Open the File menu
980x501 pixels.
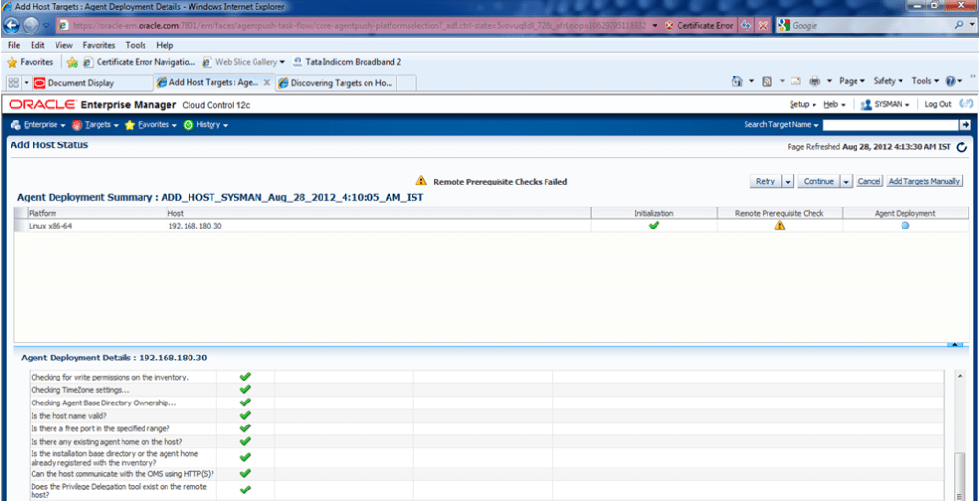tap(15, 45)
